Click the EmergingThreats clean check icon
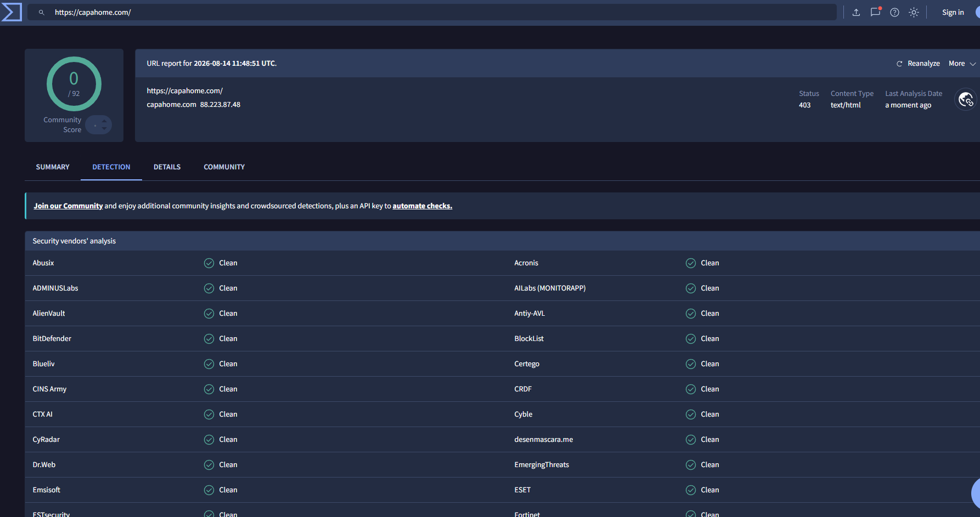 click(691, 465)
